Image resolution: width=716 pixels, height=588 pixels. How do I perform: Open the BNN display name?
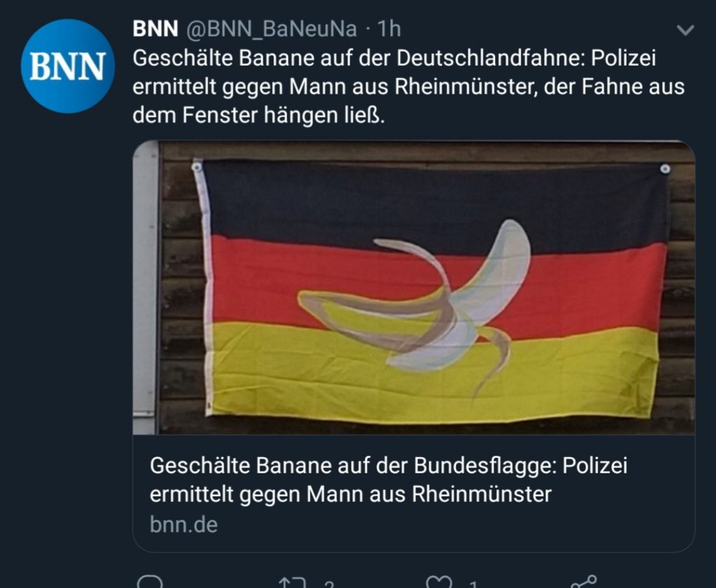tap(155, 29)
